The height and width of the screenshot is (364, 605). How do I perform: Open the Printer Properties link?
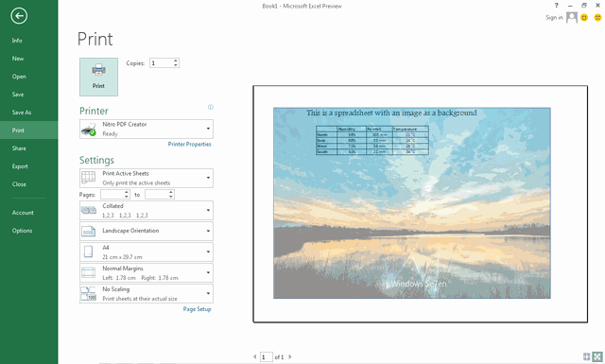[189, 145]
